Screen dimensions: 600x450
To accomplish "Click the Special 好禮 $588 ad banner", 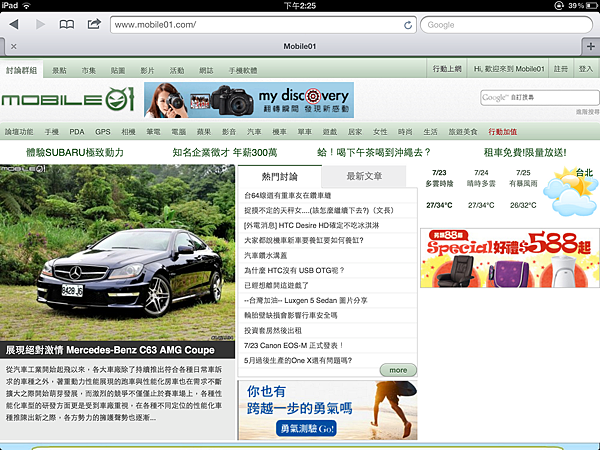I will [510, 258].
